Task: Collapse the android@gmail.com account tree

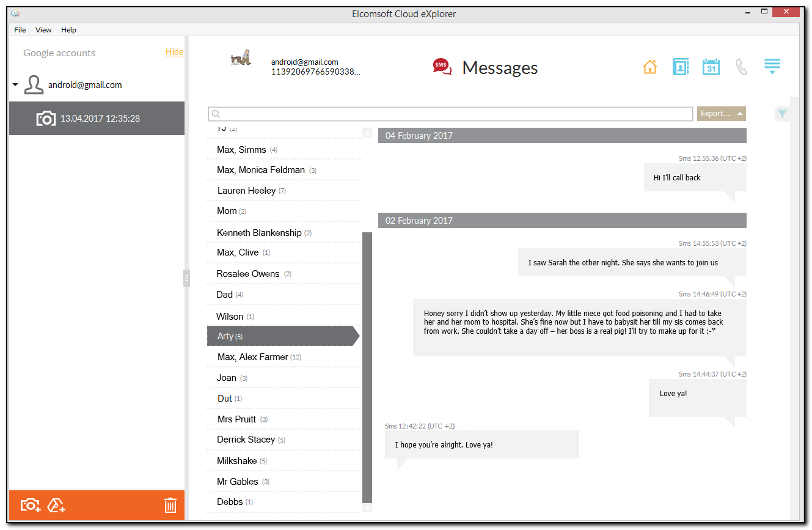Action: pos(15,85)
